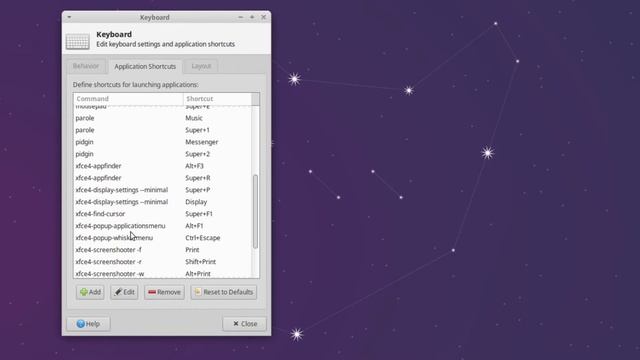Open the Help button

pos(88,324)
